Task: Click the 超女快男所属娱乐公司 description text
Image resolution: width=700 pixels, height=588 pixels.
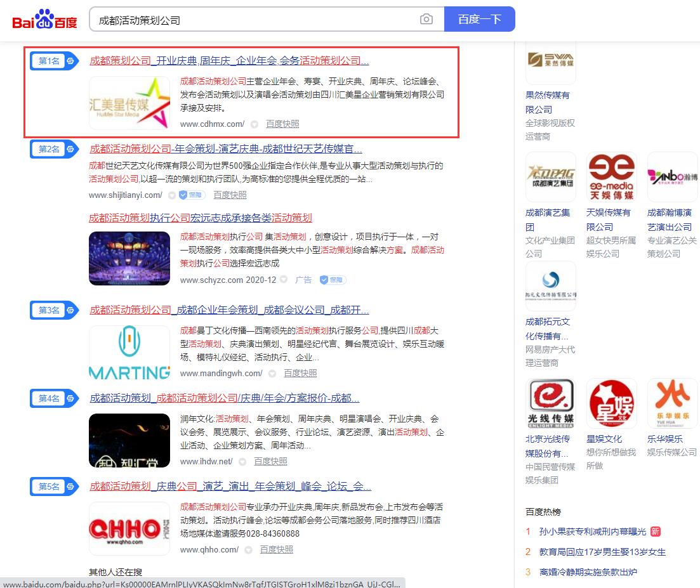Action: click(x=611, y=247)
